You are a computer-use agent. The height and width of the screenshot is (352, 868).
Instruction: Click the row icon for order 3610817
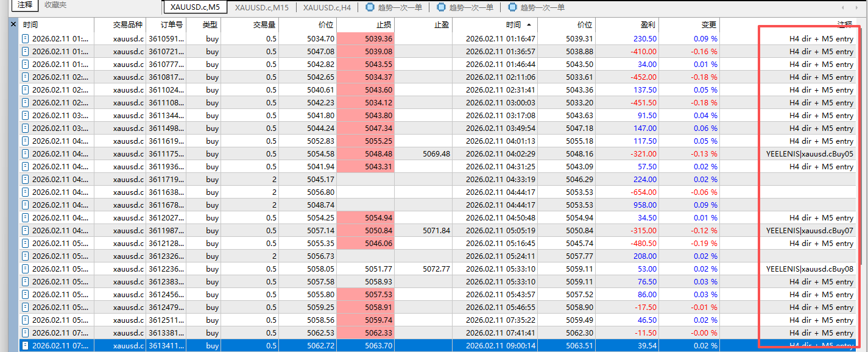[x=26, y=77]
